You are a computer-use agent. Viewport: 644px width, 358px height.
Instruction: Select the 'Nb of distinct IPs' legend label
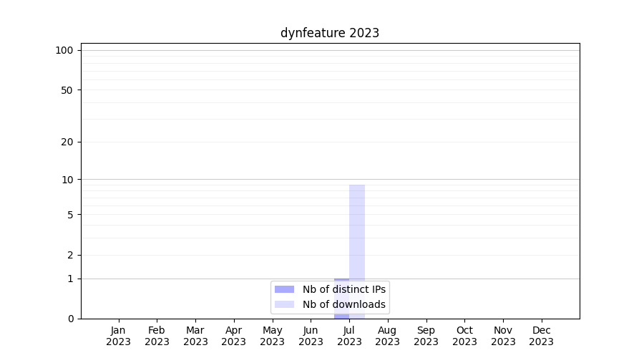coord(344,289)
